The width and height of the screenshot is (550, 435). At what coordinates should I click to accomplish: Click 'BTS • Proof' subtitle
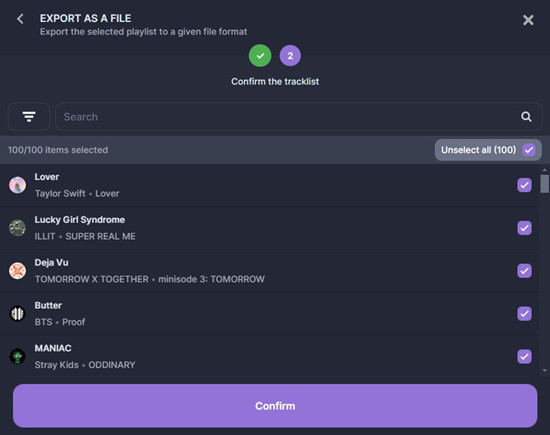60,322
